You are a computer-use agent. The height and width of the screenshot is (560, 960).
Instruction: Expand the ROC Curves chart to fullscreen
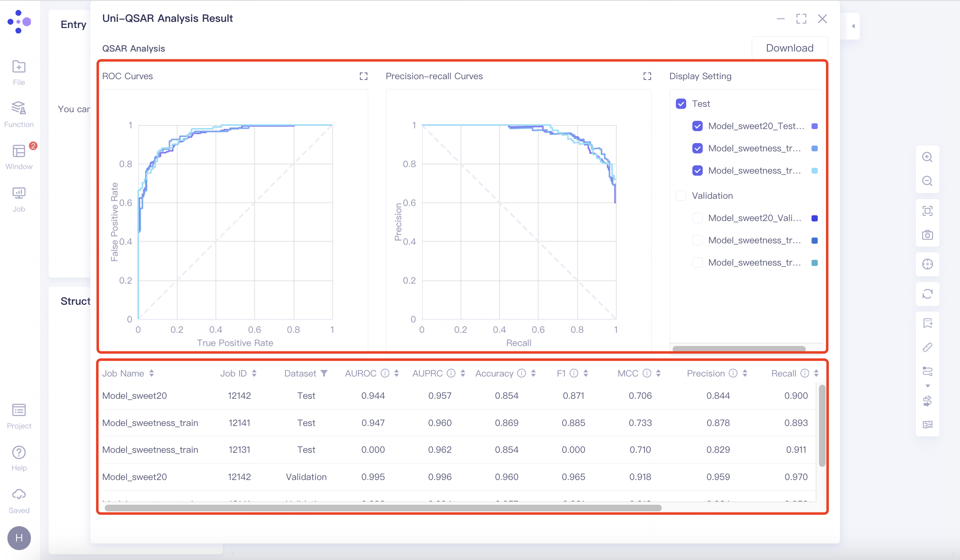(x=363, y=76)
